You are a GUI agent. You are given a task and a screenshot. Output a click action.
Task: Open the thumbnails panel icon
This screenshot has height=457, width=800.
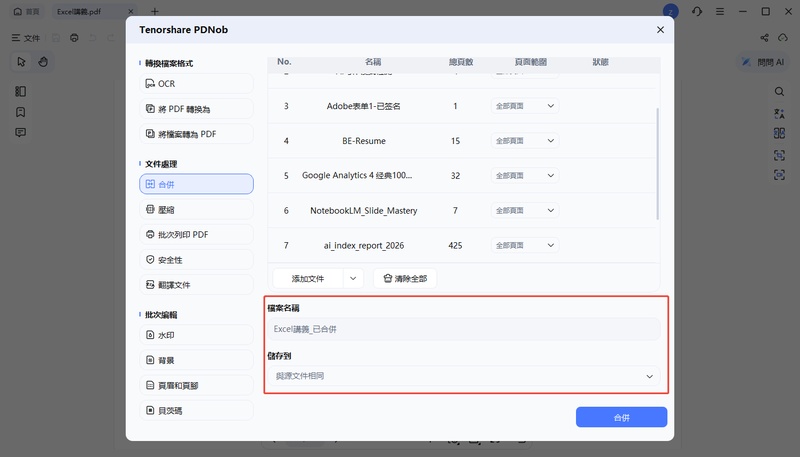pos(20,91)
